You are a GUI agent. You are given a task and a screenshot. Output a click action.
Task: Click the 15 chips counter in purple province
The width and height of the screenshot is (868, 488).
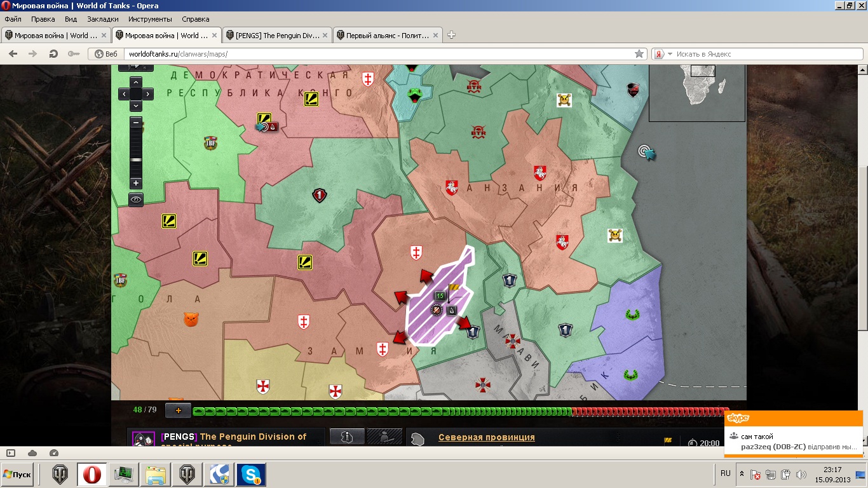(x=440, y=295)
